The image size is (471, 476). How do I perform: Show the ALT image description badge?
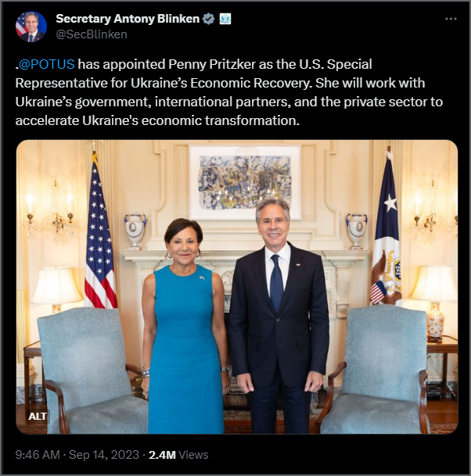pyautogui.click(x=38, y=416)
